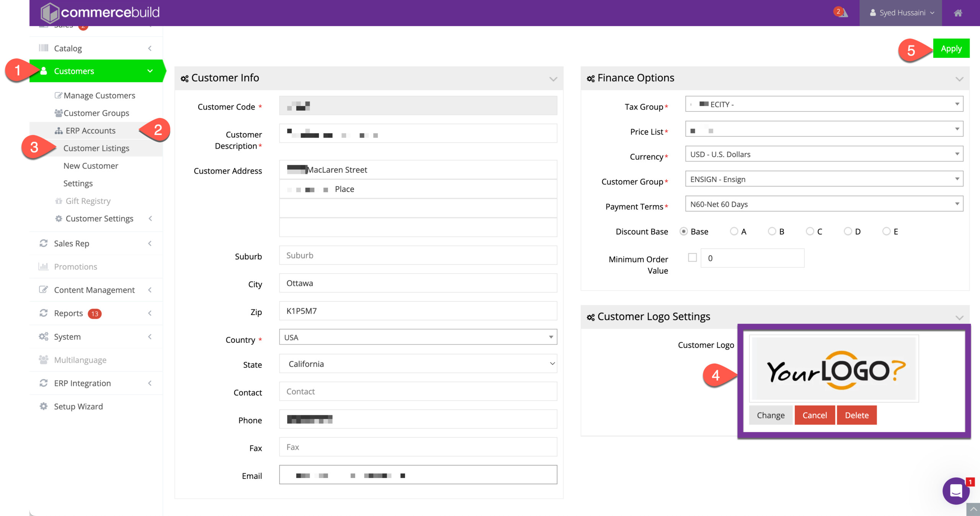Open the chat support bubble icon
The image size is (980, 516).
(956, 491)
